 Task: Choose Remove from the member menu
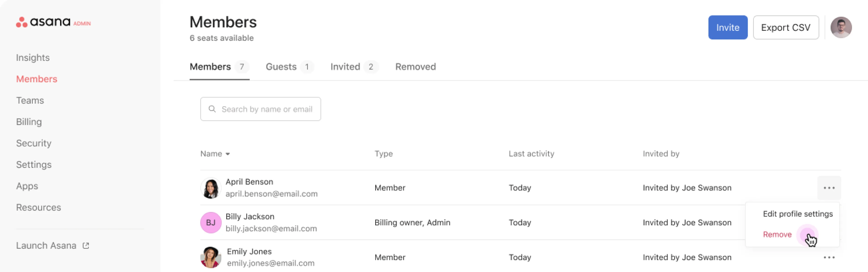point(777,234)
